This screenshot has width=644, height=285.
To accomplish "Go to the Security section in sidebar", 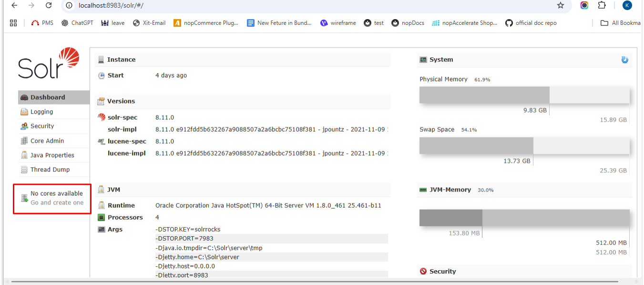I will [x=42, y=126].
